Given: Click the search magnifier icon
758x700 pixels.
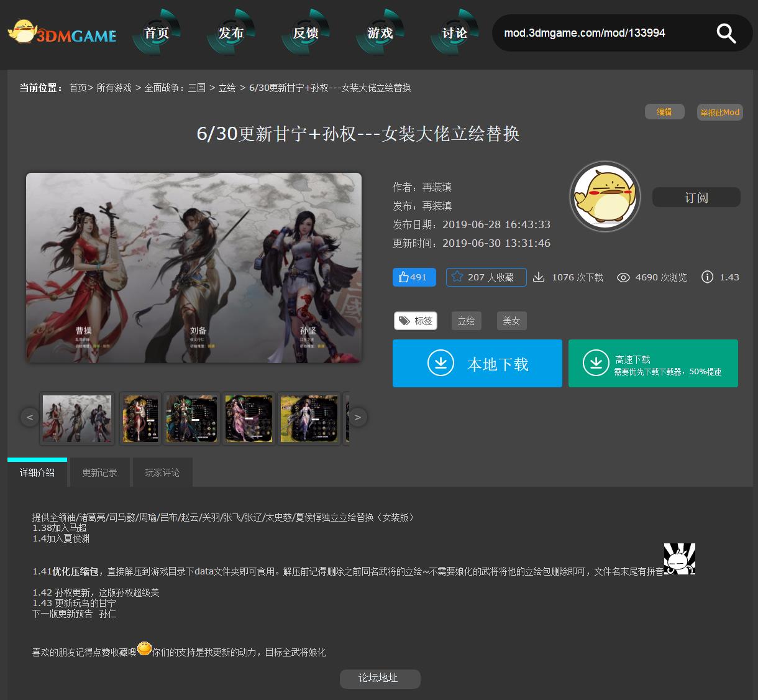Looking at the screenshot, I should 726,33.
